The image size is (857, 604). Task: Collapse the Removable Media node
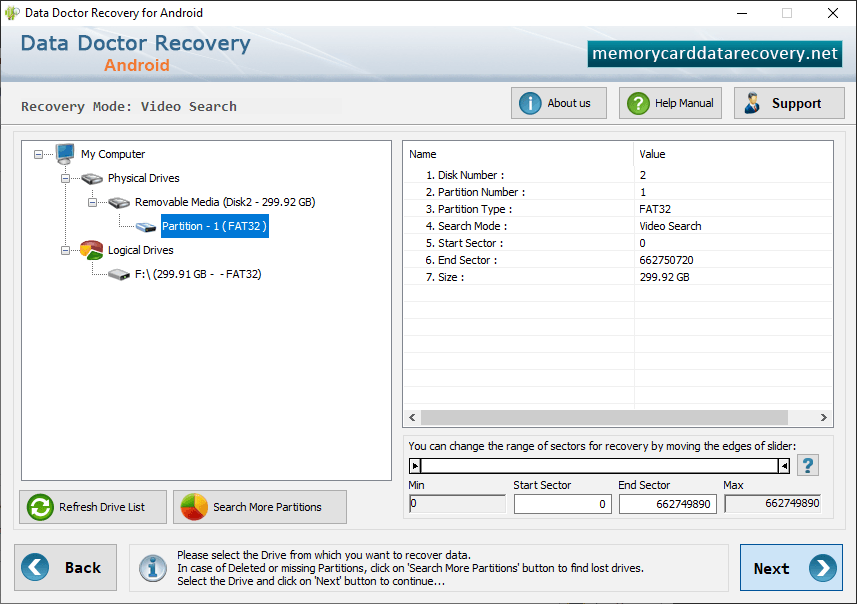click(x=92, y=202)
